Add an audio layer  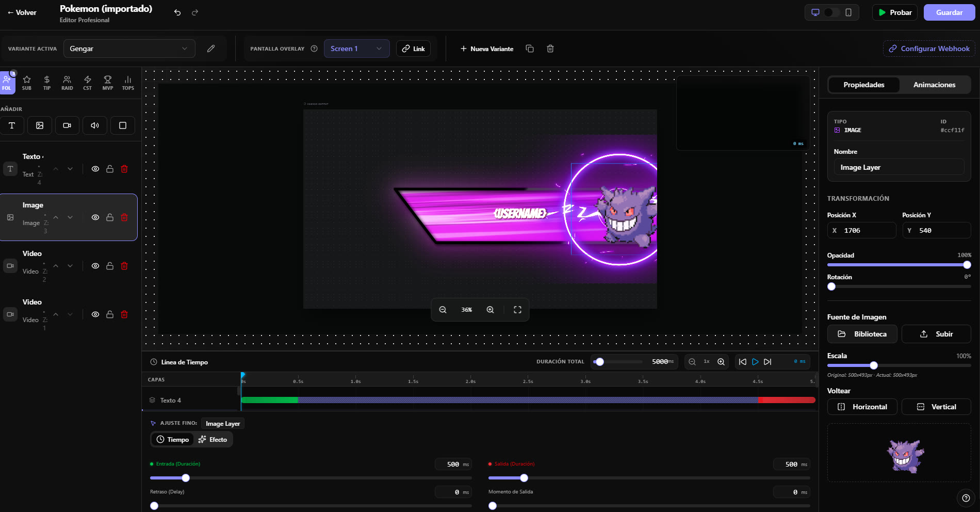tap(95, 125)
